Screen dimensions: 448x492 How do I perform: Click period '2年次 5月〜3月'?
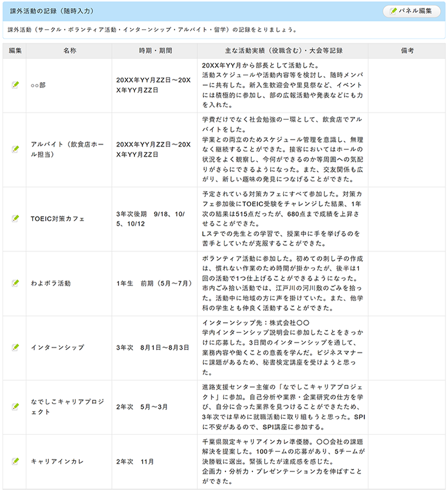tap(155, 407)
